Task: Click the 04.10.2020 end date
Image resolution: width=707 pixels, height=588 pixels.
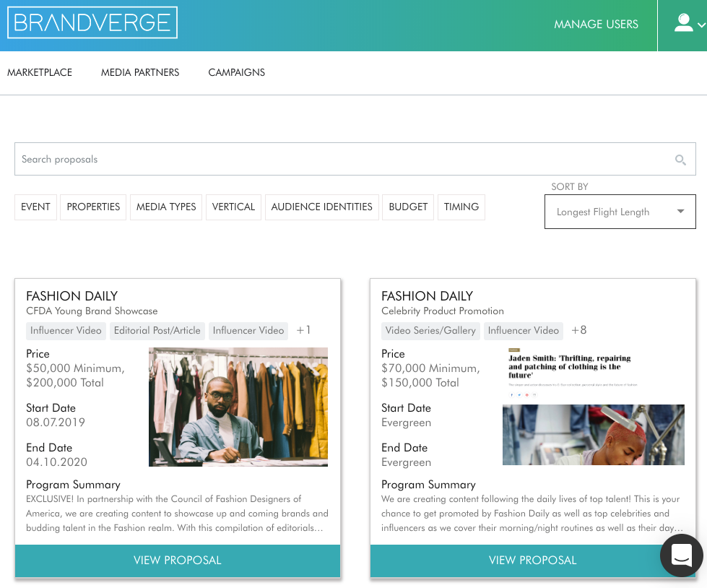Action: tap(57, 462)
